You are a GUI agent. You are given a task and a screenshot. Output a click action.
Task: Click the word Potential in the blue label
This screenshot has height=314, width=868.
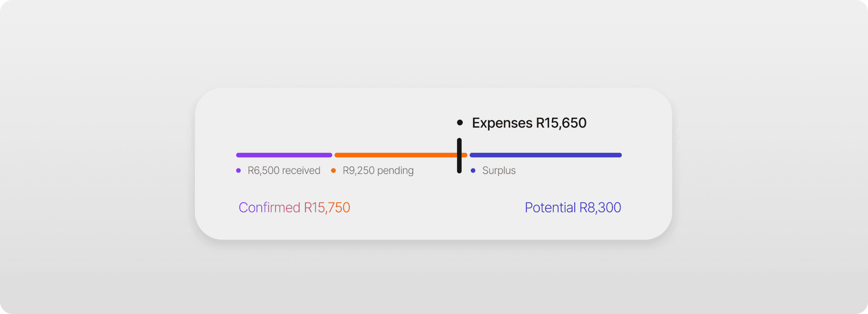550,208
